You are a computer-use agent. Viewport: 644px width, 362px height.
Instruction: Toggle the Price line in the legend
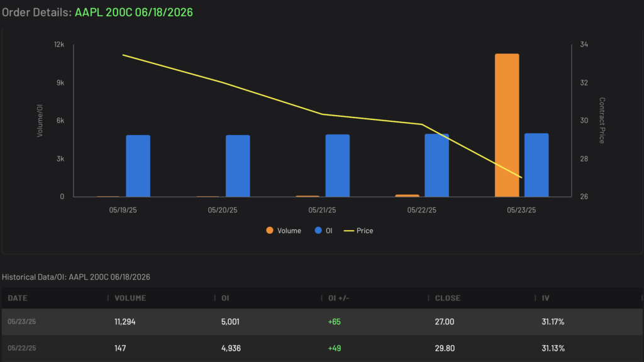click(358, 231)
